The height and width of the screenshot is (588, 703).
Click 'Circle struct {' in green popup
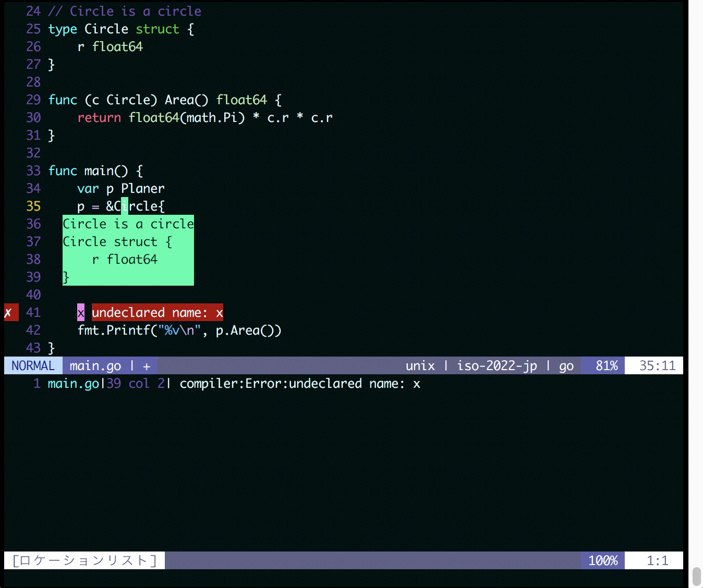pyautogui.click(x=117, y=241)
